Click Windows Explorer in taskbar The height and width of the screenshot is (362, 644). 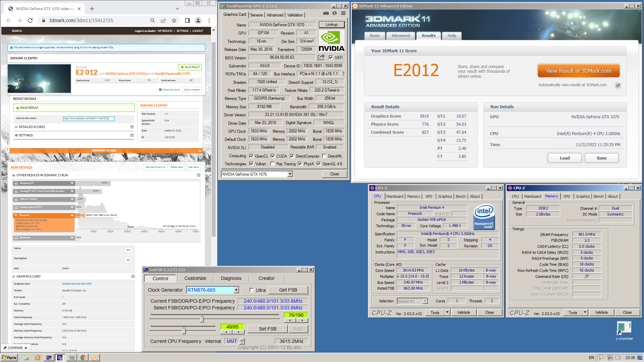click(x=26, y=358)
